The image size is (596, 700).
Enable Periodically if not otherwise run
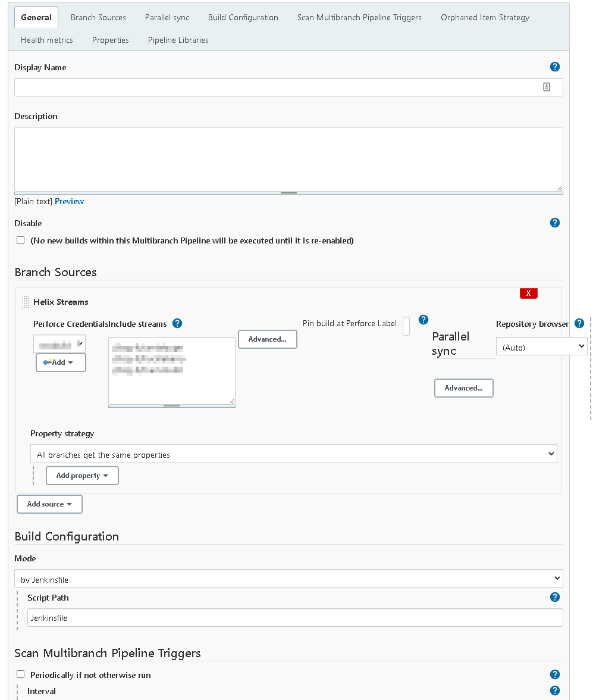(20, 674)
